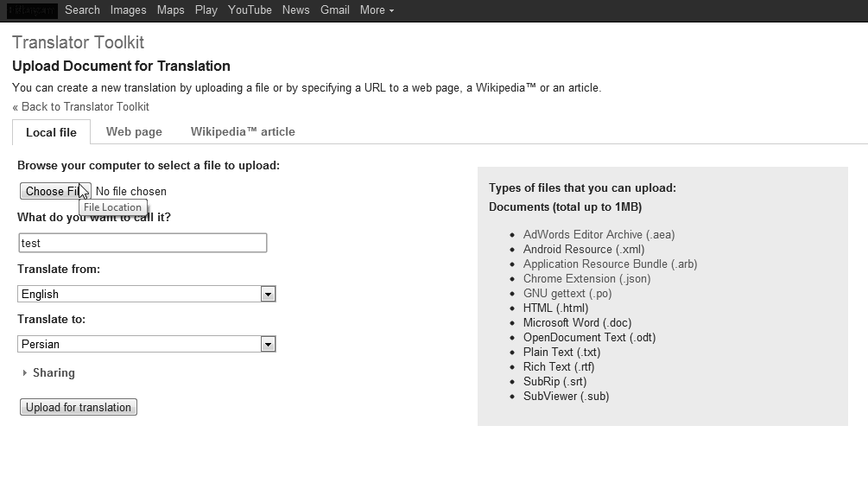
Task: Click the Upload Document for Translation heading
Action: tap(121, 66)
